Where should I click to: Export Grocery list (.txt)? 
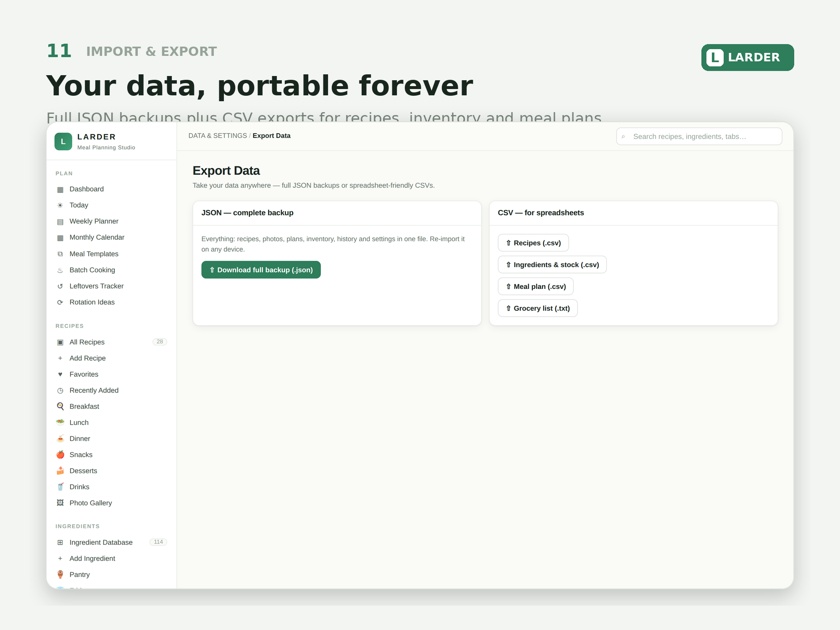538,308
